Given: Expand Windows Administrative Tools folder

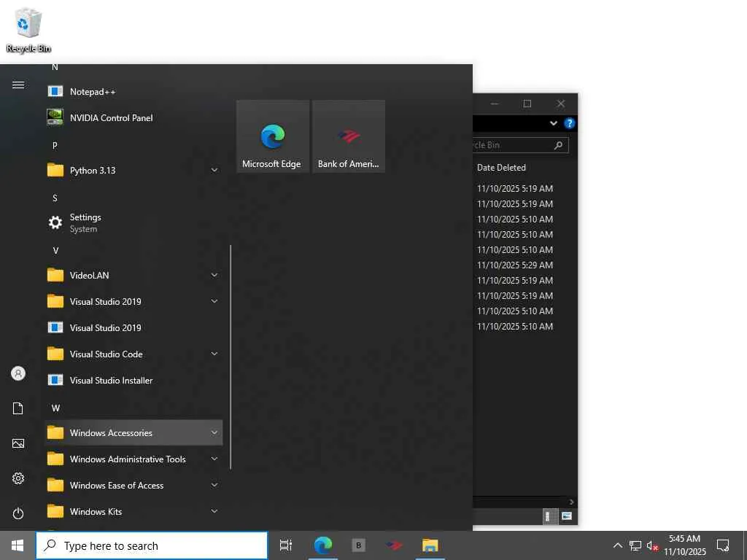Looking at the screenshot, I should tap(133, 459).
